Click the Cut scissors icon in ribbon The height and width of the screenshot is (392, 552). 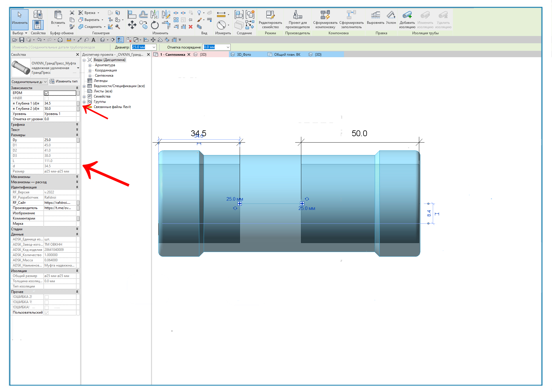pyautogui.click(x=72, y=13)
